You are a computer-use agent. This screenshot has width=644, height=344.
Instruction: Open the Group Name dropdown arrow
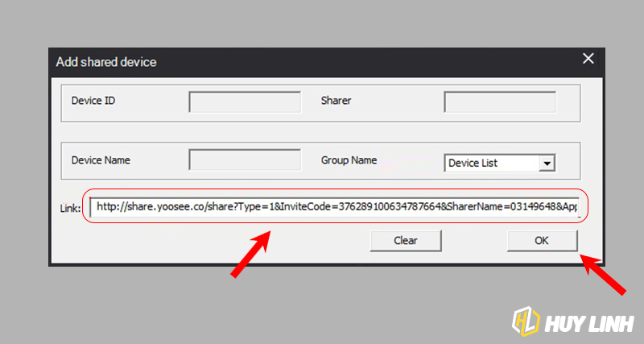coord(547,164)
